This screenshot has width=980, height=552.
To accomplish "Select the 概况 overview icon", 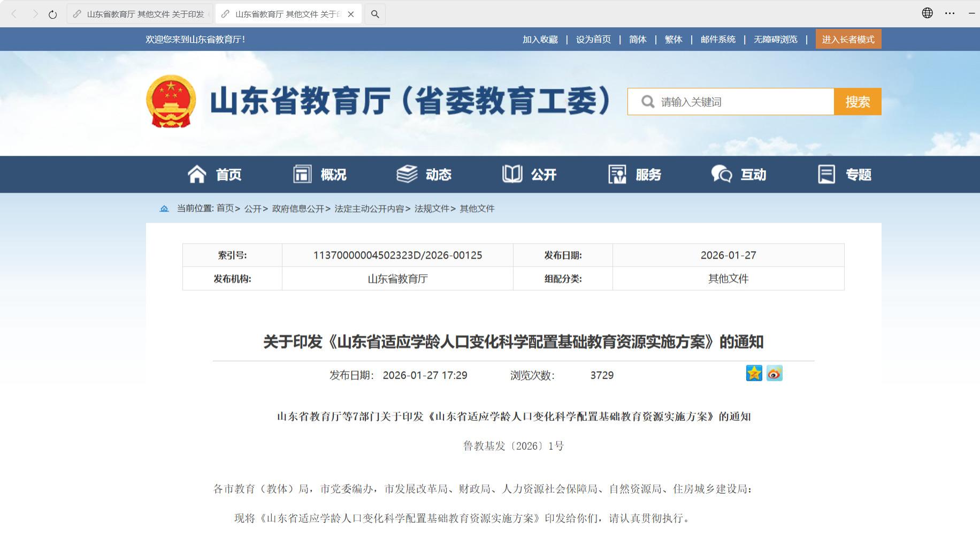I will tap(302, 174).
